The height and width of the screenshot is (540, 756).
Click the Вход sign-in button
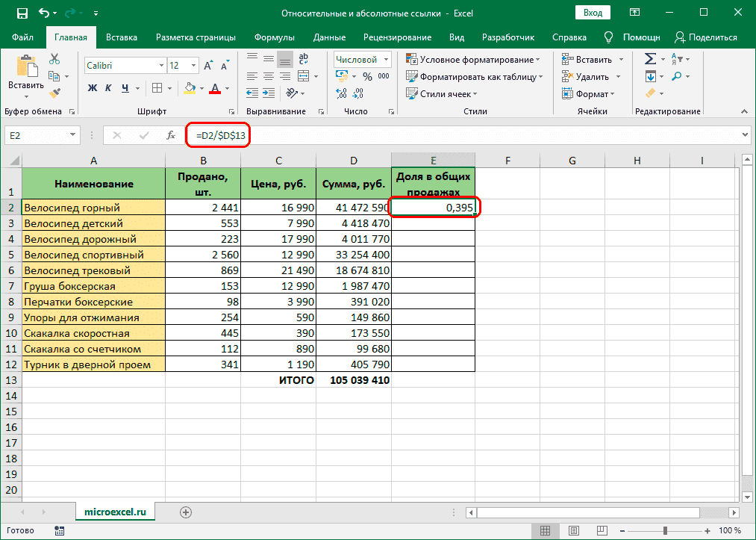point(593,13)
